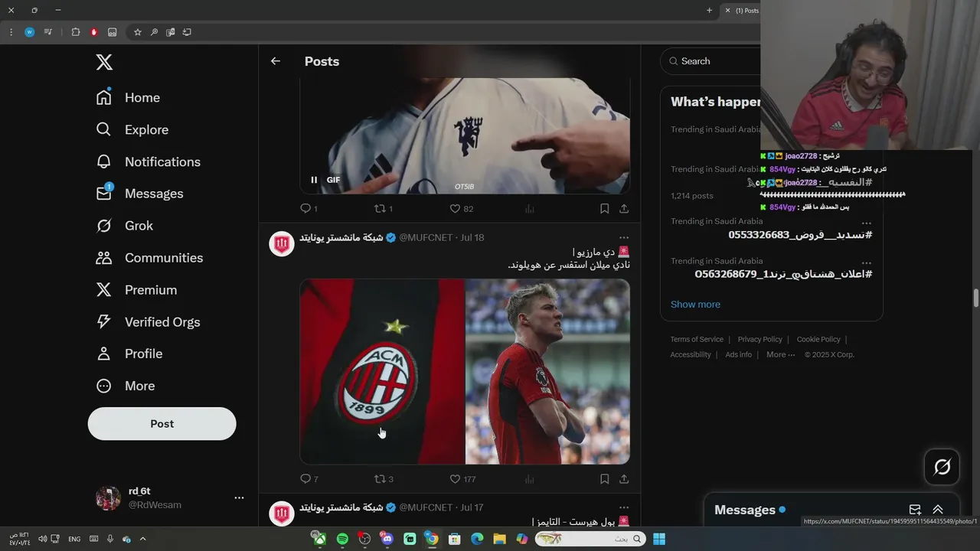Open Discord from the taskbar
The height and width of the screenshot is (551, 980).
[x=387, y=539]
